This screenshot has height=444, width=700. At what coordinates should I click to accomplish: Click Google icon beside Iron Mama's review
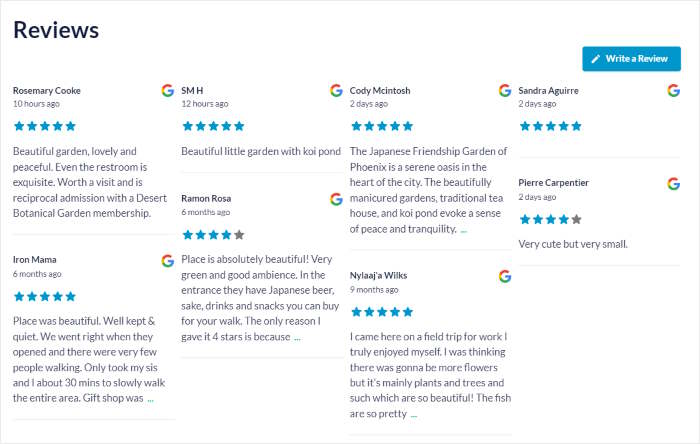point(168,260)
